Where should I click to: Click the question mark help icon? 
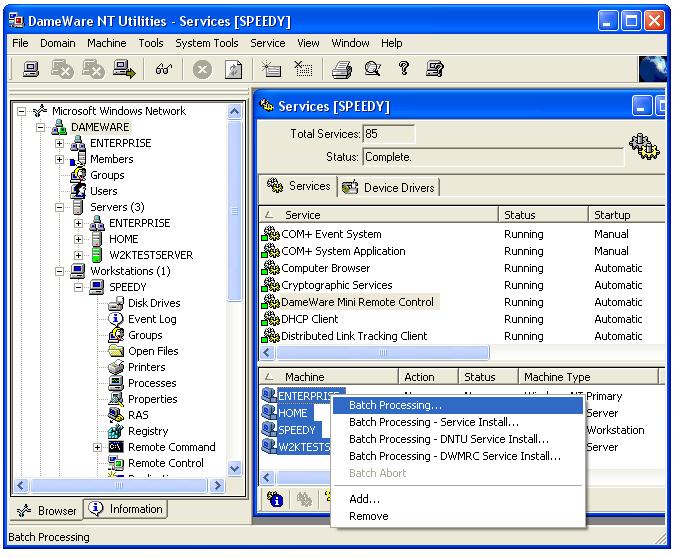(x=403, y=68)
